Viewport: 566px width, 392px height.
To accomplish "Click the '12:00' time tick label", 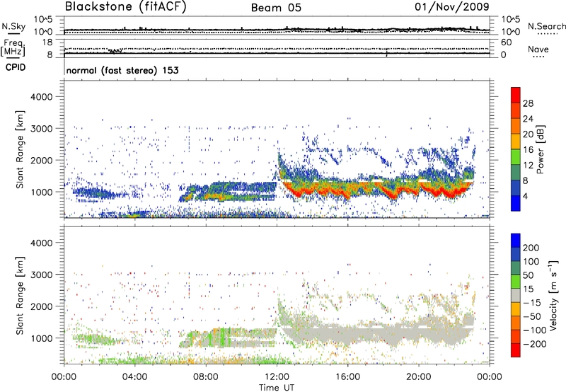I will point(277,377).
